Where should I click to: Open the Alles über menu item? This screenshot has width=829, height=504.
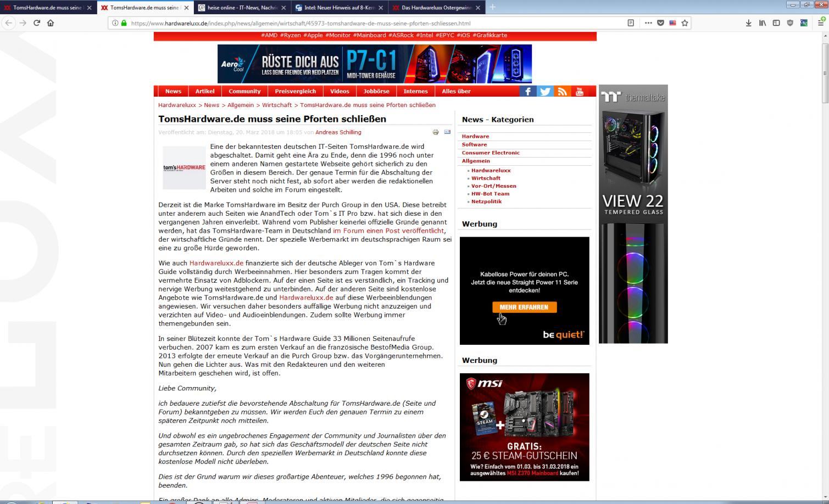click(x=456, y=91)
